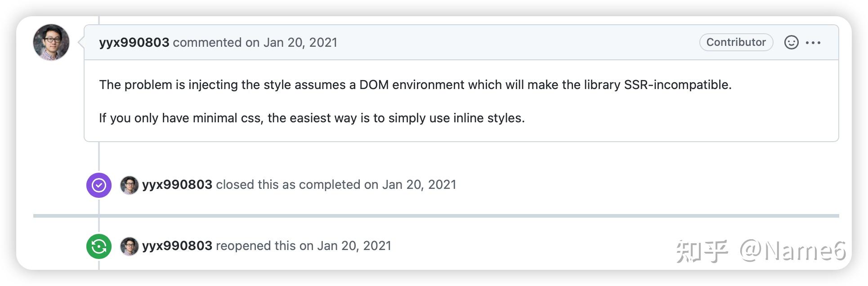This screenshot has width=868, height=286.
Task: Click yyx990803 username in closed event
Action: click(177, 185)
